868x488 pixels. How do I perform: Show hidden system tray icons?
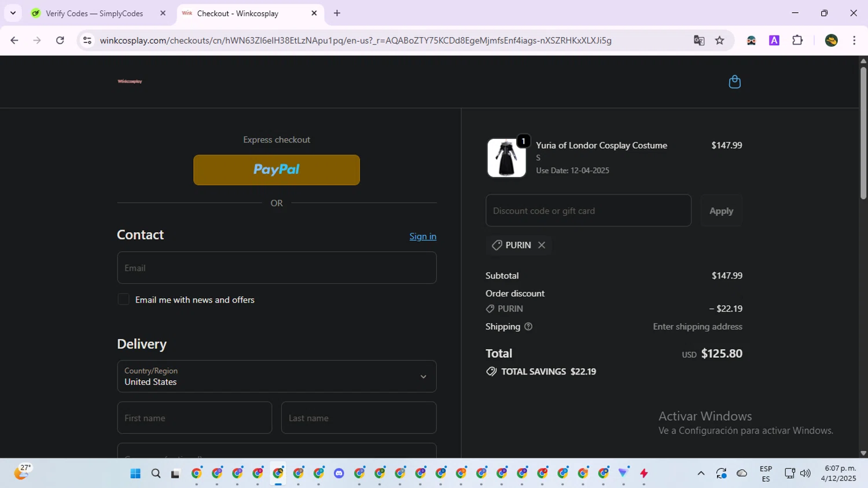click(701, 474)
